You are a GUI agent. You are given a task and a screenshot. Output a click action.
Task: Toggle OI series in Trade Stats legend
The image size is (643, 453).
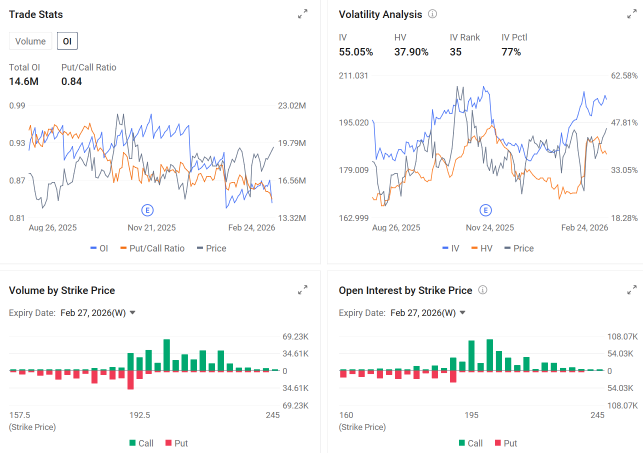(99, 248)
